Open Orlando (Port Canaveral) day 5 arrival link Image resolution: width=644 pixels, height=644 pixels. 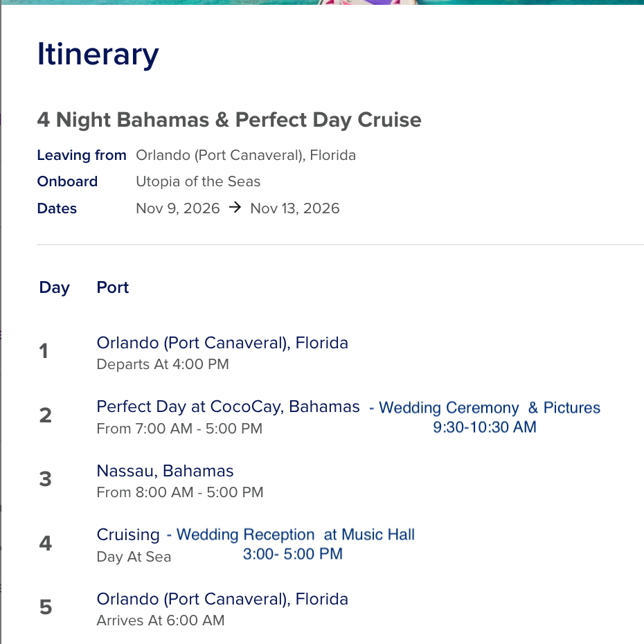[222, 599]
